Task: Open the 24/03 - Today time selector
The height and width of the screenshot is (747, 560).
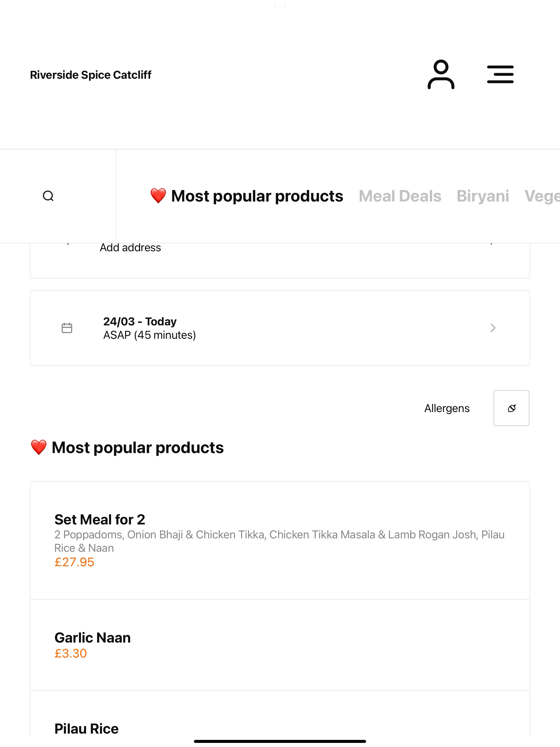Action: [280, 328]
